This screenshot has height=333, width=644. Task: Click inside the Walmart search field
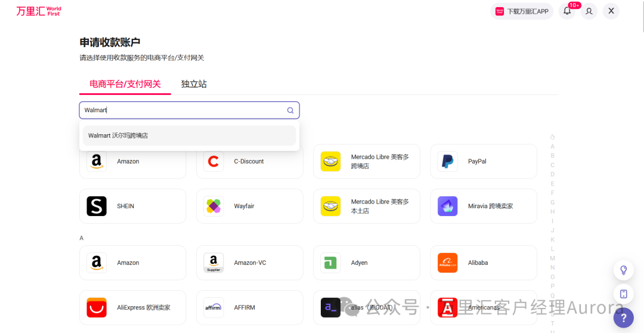pyautogui.click(x=190, y=110)
